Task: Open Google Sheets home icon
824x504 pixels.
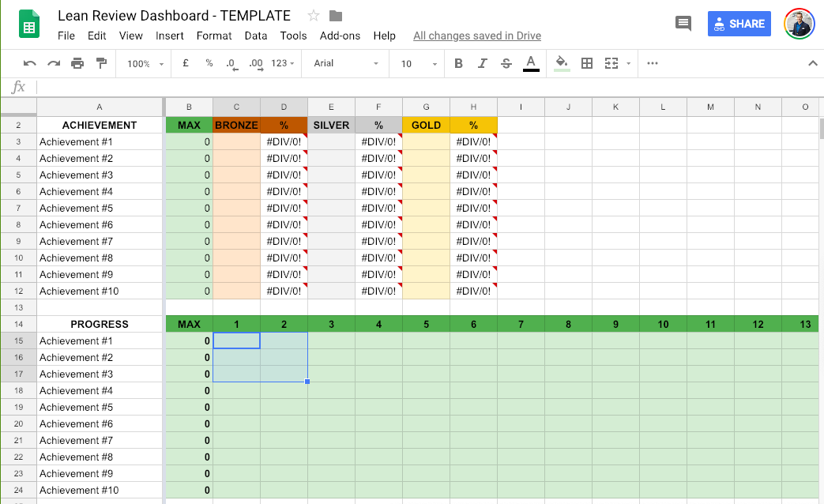Action: 29,24
